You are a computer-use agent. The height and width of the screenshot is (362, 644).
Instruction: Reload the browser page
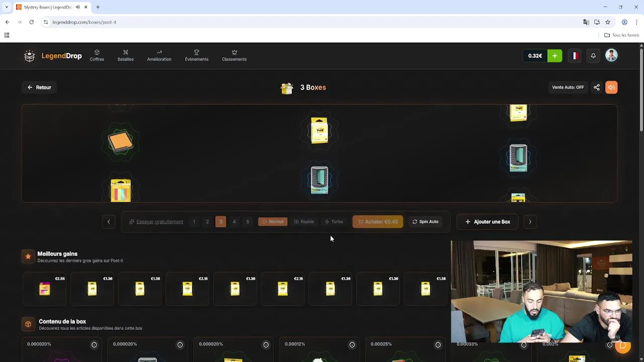click(x=31, y=22)
